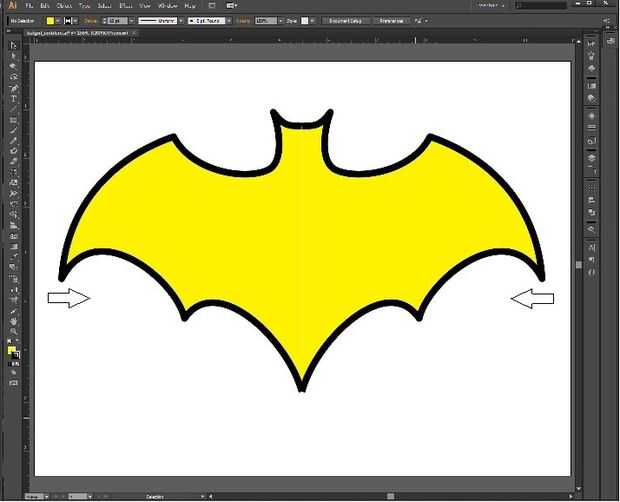The image size is (620, 502).
Task: Open the graphic style dropdown arrow
Action: [312, 21]
